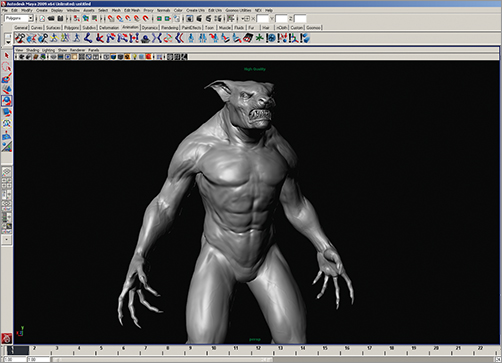Switch to the Dynamics shelf tab

(150, 28)
